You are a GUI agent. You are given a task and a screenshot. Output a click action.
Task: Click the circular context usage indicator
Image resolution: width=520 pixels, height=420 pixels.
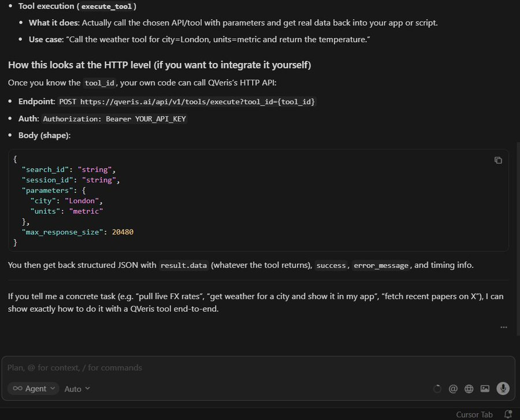tap(437, 388)
